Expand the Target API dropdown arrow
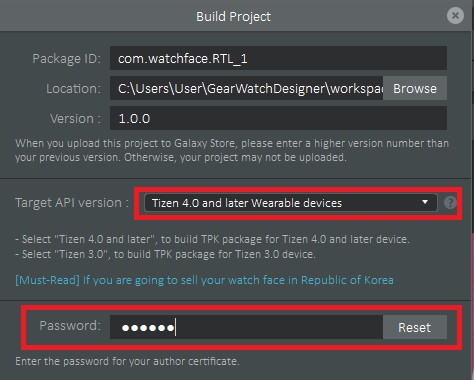474x380 pixels. (x=425, y=202)
